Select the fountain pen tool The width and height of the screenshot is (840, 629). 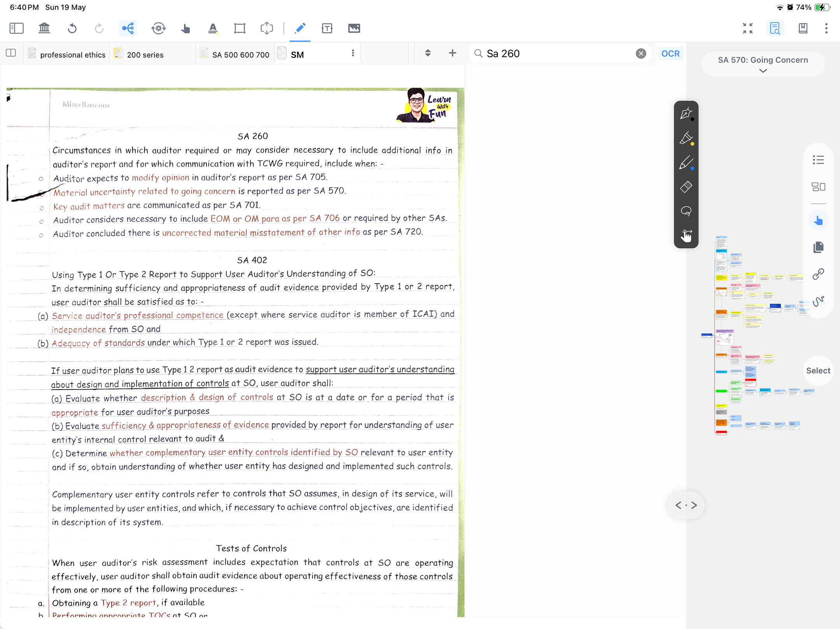coord(686,114)
